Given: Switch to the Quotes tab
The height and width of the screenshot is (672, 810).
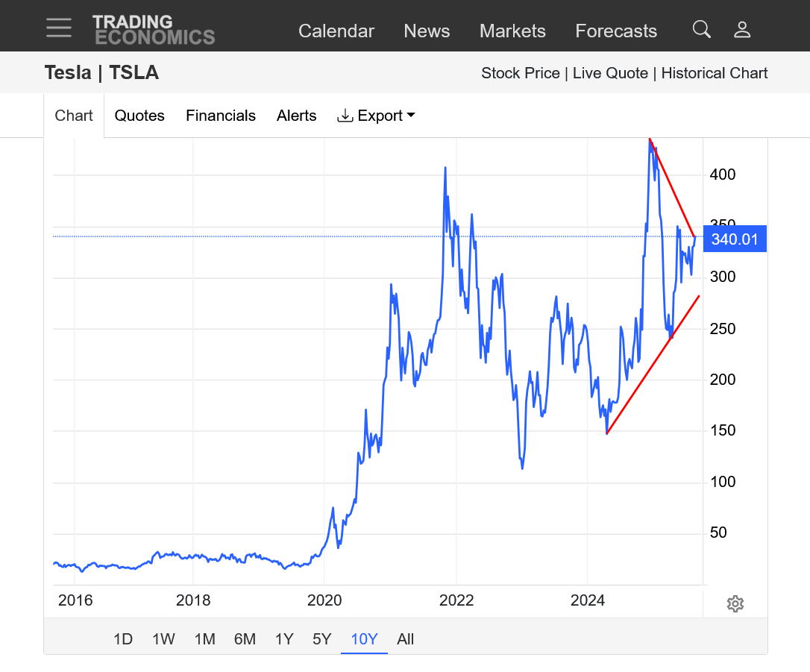Looking at the screenshot, I should pos(139,116).
